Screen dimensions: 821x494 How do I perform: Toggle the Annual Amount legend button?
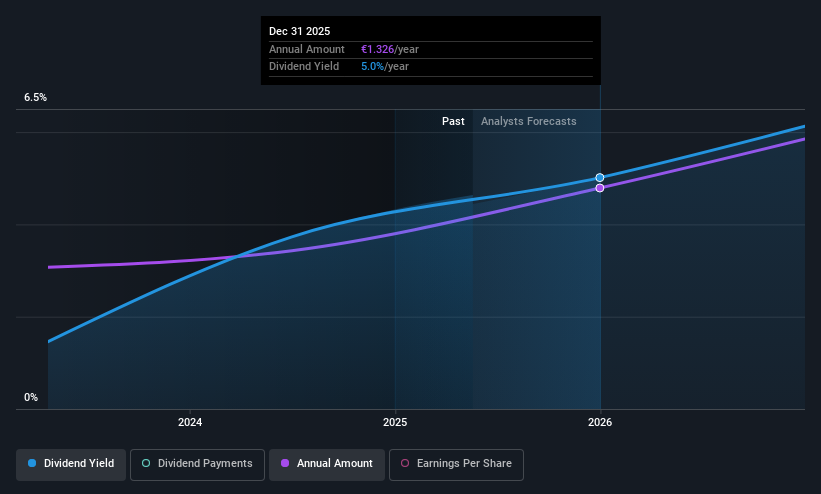coord(327,464)
